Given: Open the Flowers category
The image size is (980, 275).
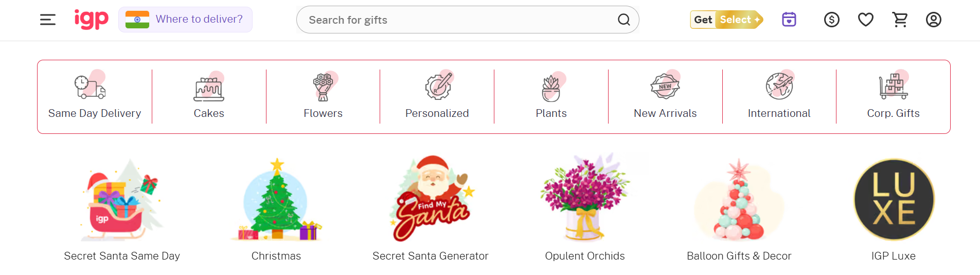Looking at the screenshot, I should [x=323, y=97].
